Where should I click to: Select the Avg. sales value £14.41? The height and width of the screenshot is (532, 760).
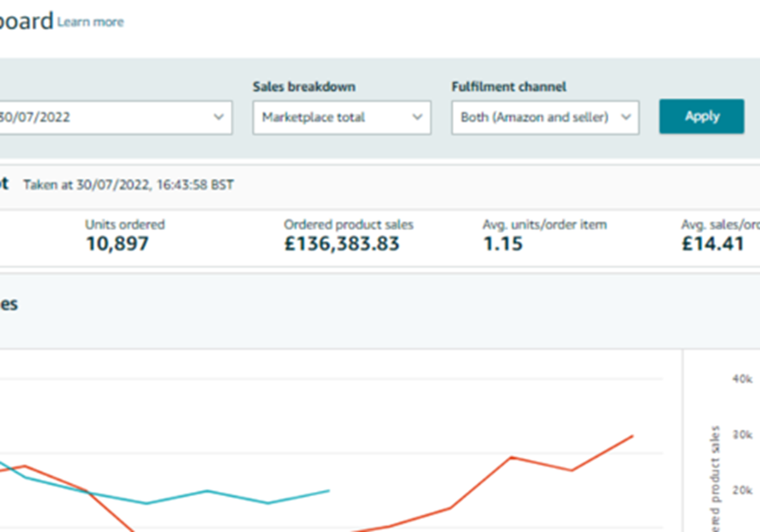pos(712,243)
